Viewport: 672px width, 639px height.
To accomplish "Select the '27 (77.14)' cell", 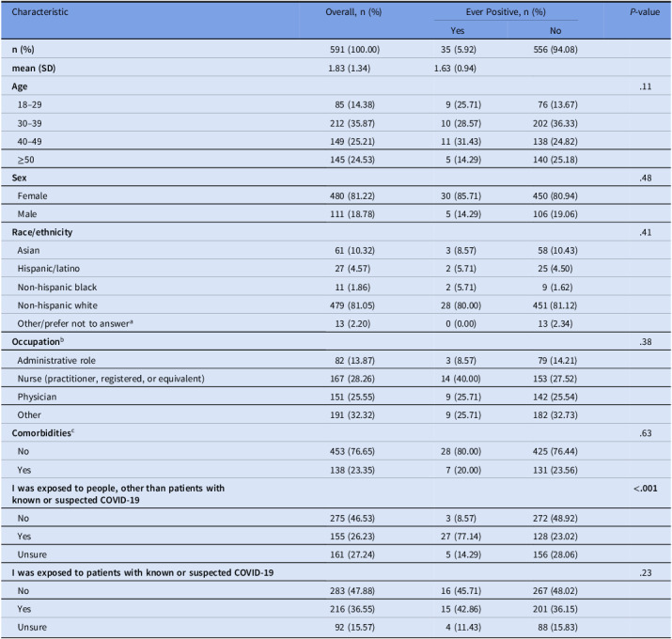I will (461, 537).
